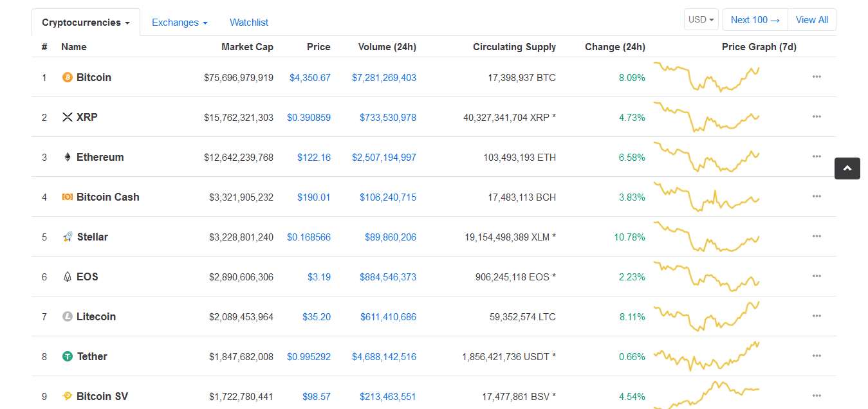The width and height of the screenshot is (868, 409).
Task: Sort the table by Name column
Action: 73,47
